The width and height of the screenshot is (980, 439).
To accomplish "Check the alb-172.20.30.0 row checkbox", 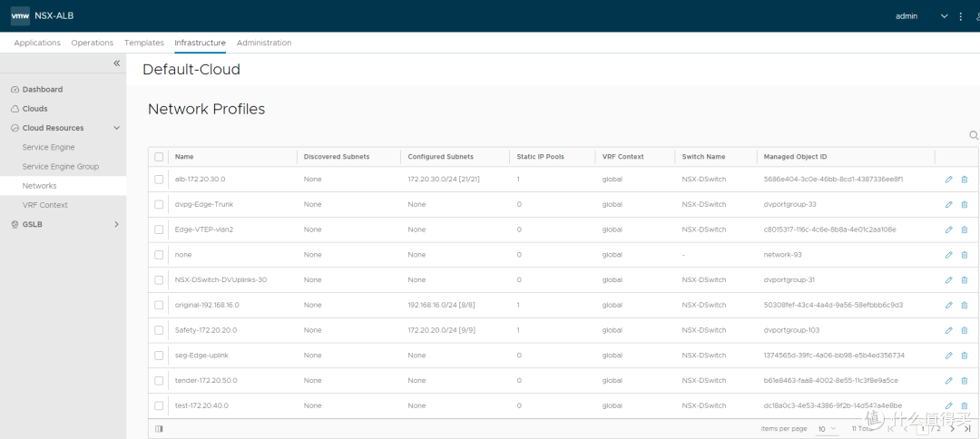I will (159, 180).
